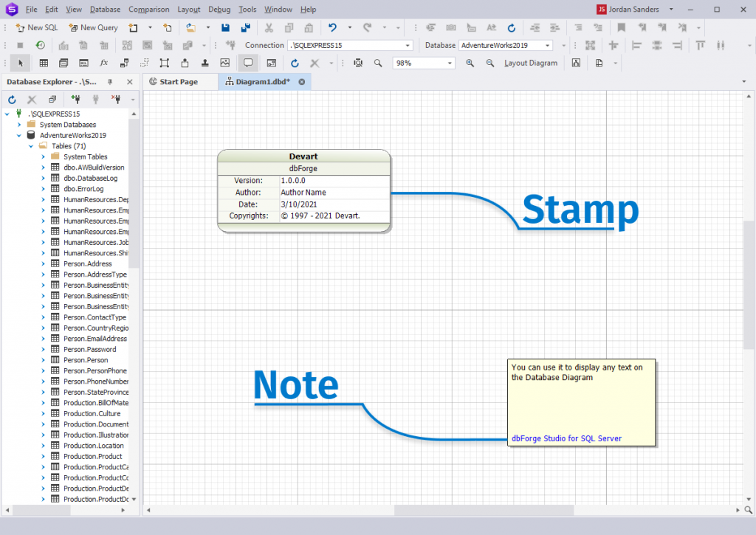Click the Author Name field in stamp
The image size is (756, 535).
pos(303,193)
